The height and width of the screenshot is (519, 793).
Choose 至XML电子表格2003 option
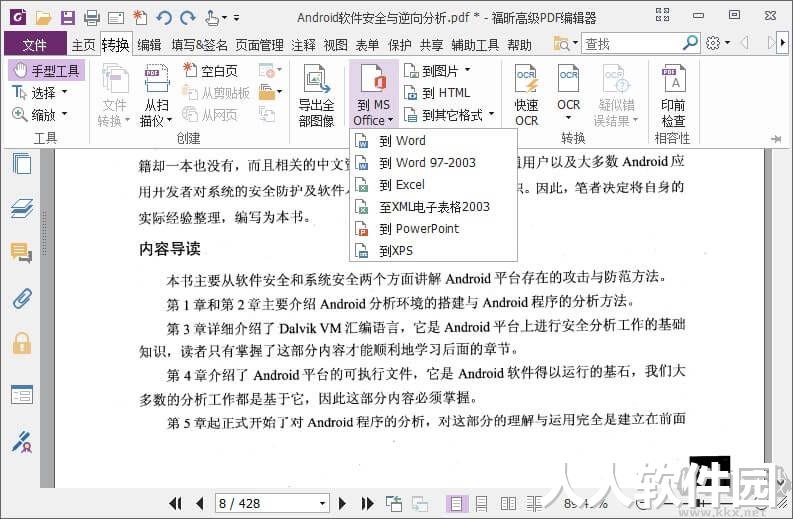pos(433,206)
